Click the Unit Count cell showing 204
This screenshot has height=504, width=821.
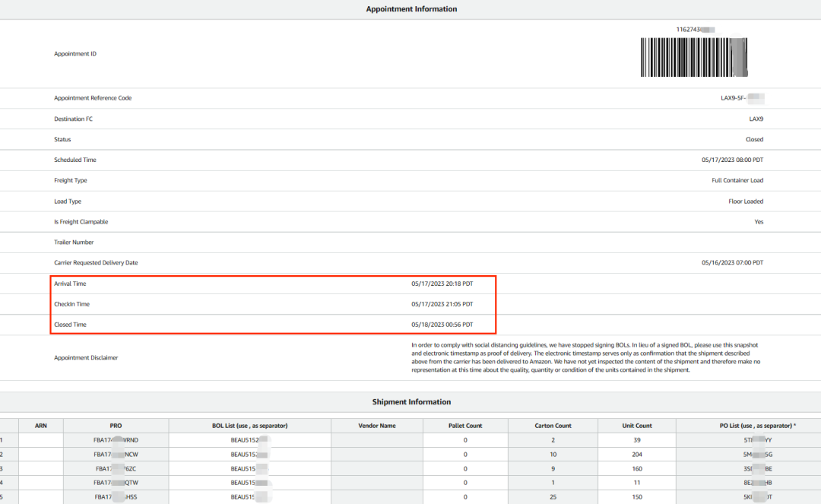[x=637, y=454]
